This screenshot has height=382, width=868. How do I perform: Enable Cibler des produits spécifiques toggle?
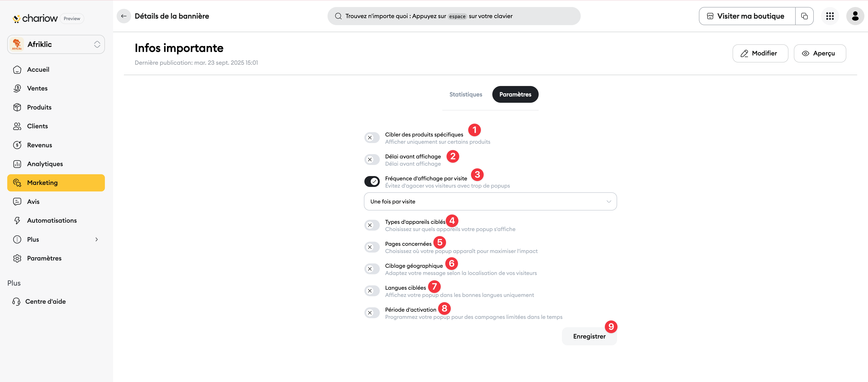click(x=372, y=138)
